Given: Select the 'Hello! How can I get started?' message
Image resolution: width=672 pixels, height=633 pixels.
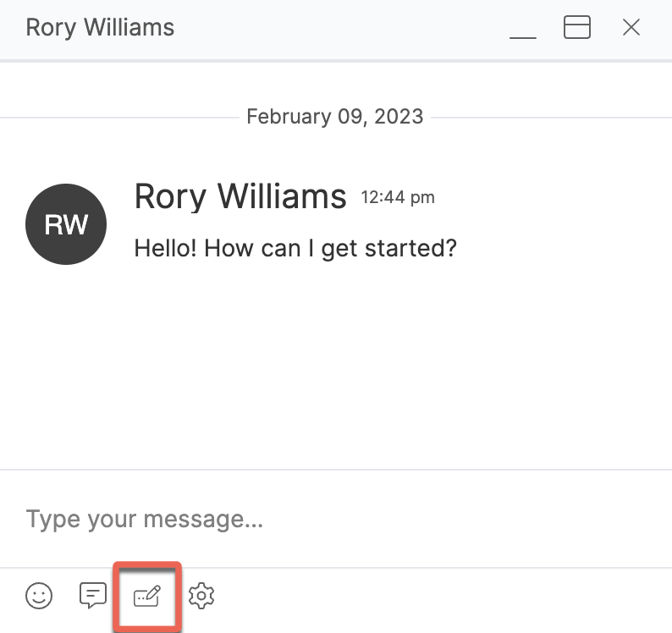Looking at the screenshot, I should (295, 248).
